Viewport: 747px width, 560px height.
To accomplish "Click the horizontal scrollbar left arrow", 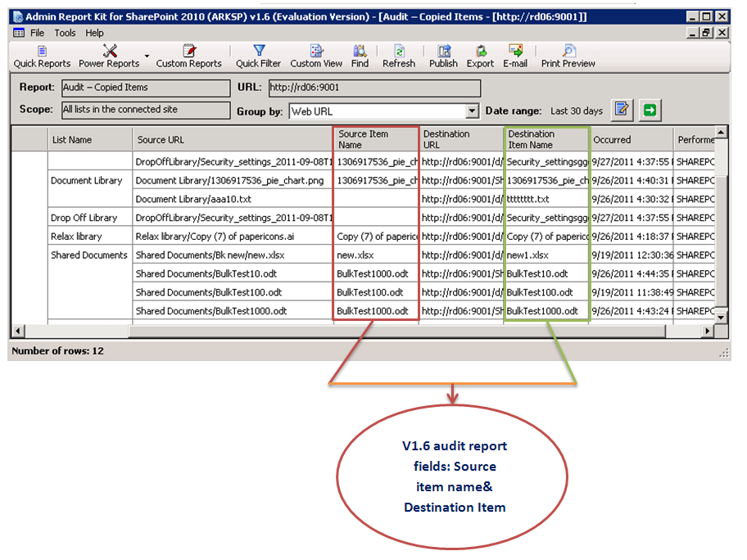I will click(18, 331).
